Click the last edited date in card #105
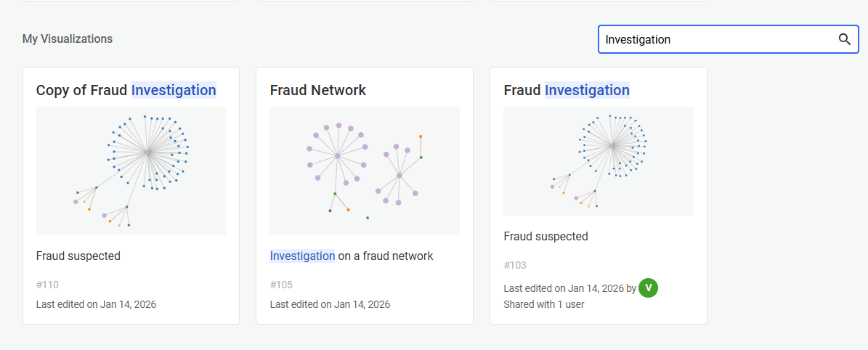Viewport: 868px width, 350px height. click(330, 304)
